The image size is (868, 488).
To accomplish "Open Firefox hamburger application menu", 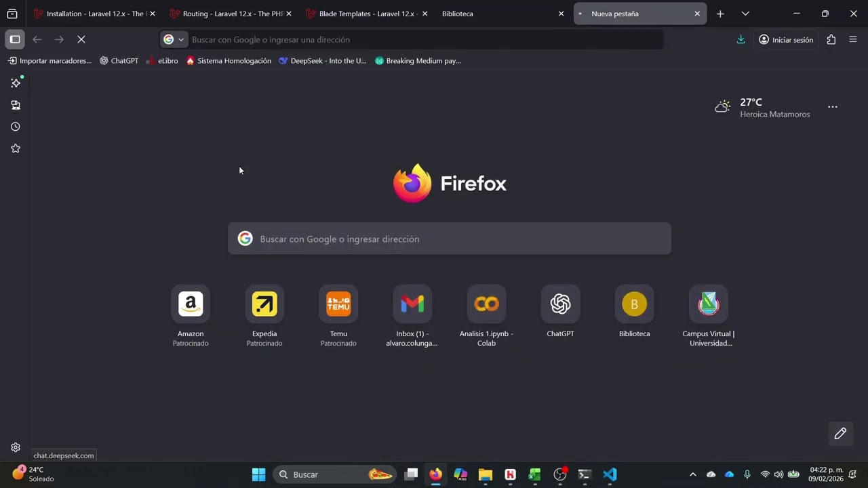I will (x=853, y=39).
